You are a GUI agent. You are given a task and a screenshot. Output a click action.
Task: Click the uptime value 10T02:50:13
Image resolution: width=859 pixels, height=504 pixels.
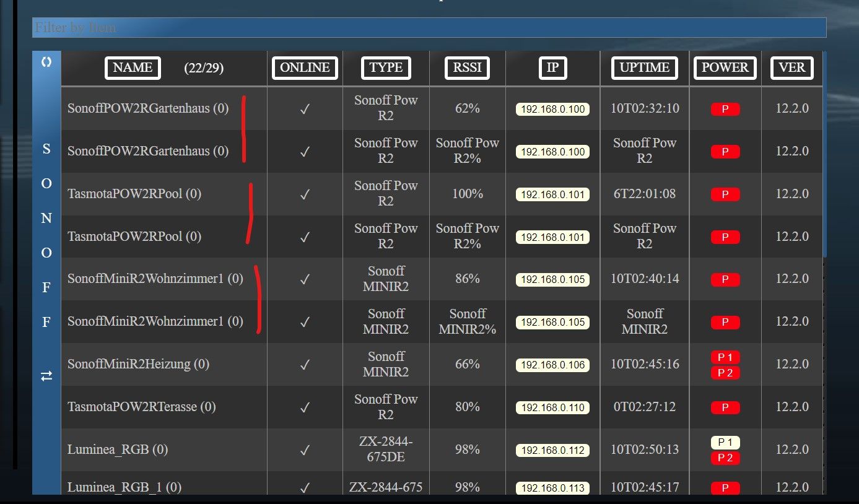pyautogui.click(x=645, y=450)
